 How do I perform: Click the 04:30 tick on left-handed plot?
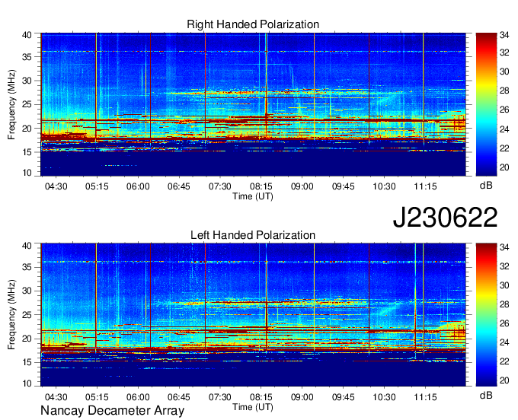click(56, 397)
